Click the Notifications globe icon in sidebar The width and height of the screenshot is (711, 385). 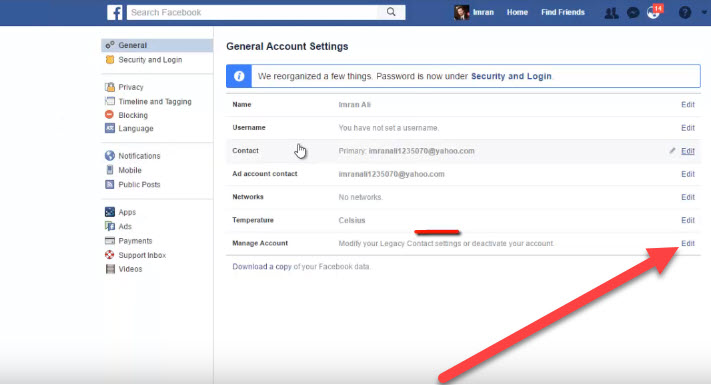click(x=110, y=156)
